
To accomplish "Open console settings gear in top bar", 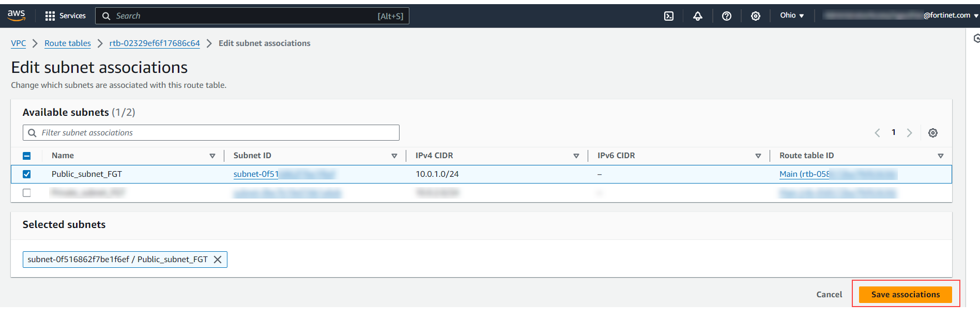I will click(x=756, y=16).
